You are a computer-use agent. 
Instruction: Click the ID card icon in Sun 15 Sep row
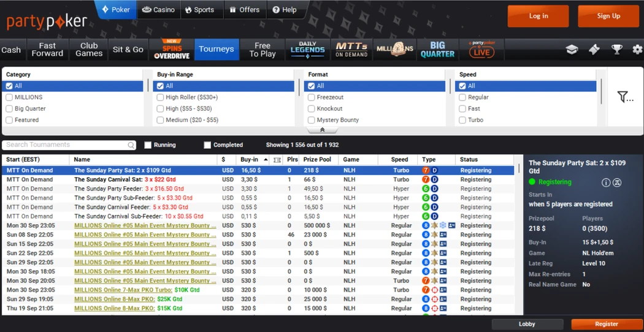(443, 244)
